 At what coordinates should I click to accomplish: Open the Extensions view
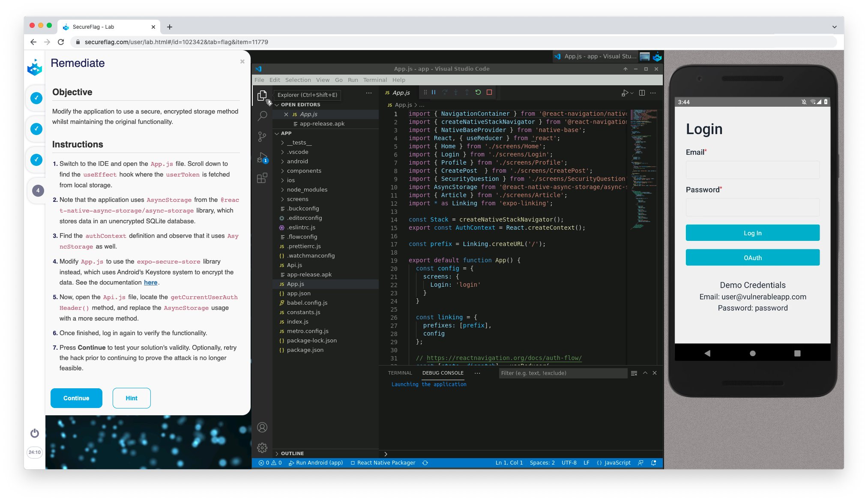point(262,178)
